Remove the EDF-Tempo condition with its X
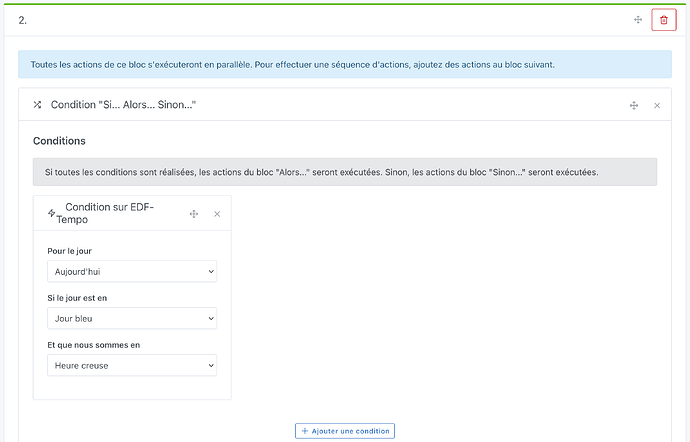 tap(217, 214)
